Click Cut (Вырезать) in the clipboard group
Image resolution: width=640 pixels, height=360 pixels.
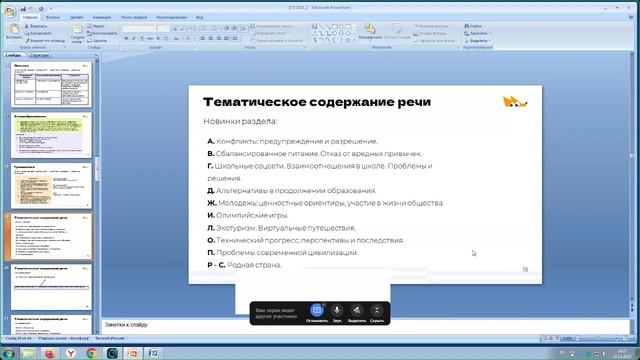click(x=36, y=26)
